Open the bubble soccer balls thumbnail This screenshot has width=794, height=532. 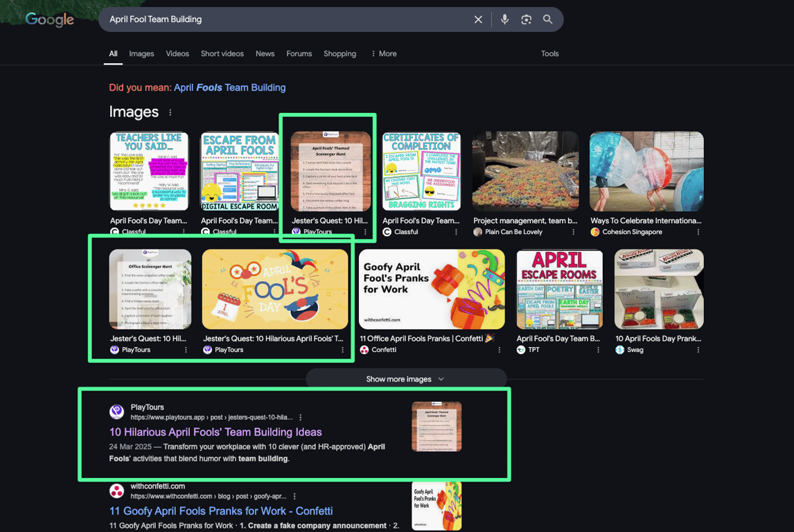click(646, 171)
